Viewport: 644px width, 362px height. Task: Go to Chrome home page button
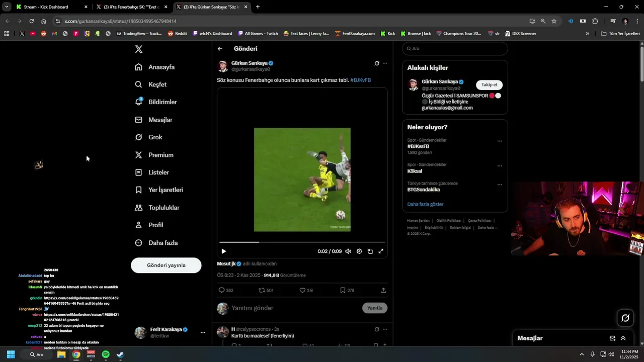tap(44, 21)
